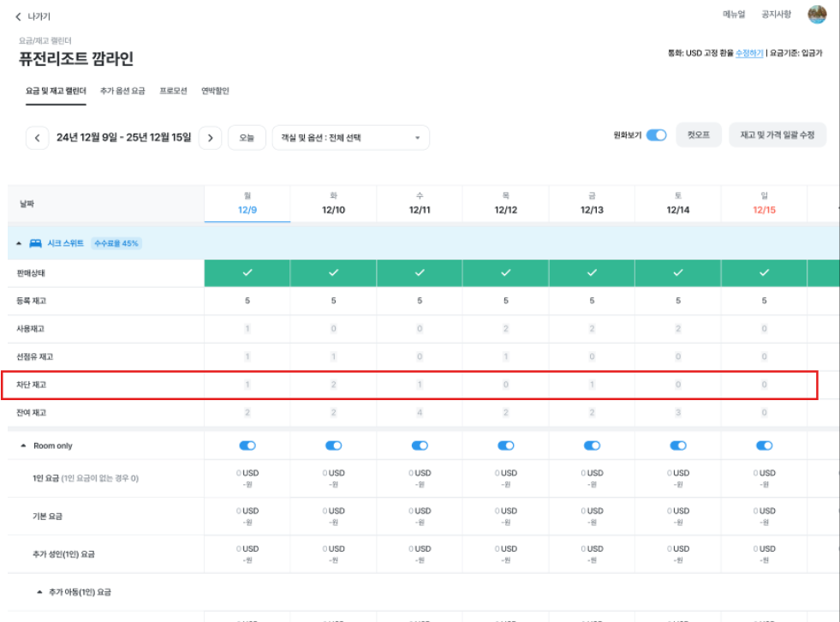
Task: Collapse the 시크 스위트 room section
Action: tap(18, 243)
